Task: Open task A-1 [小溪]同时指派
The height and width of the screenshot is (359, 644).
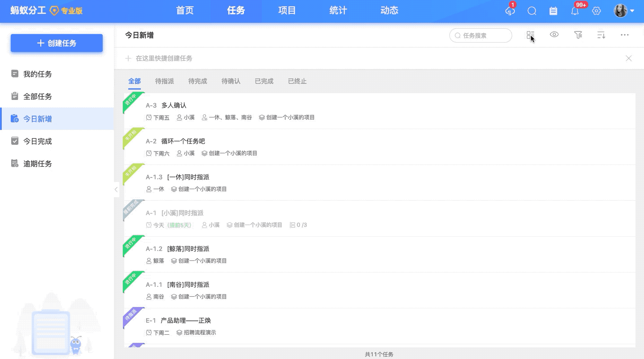Action: pyautogui.click(x=379, y=219)
